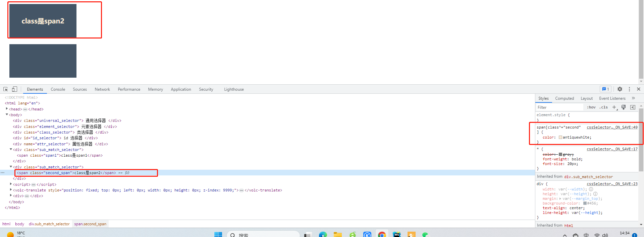Toggle the :hov element state panel

pos(591,107)
